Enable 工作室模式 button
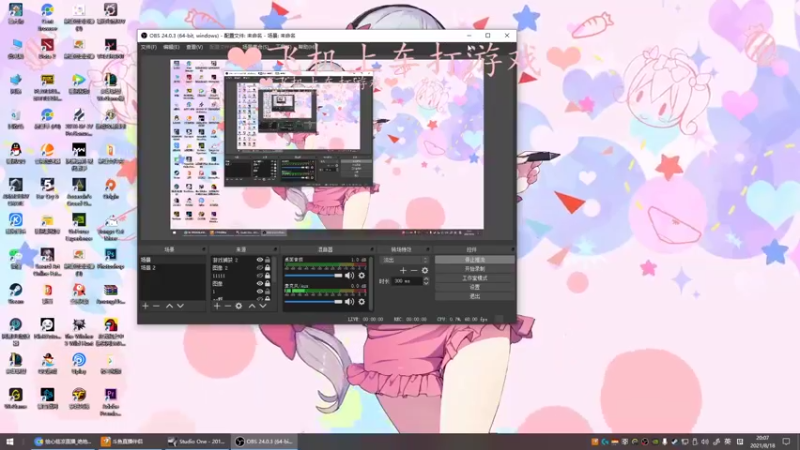800x450 pixels. click(474, 278)
